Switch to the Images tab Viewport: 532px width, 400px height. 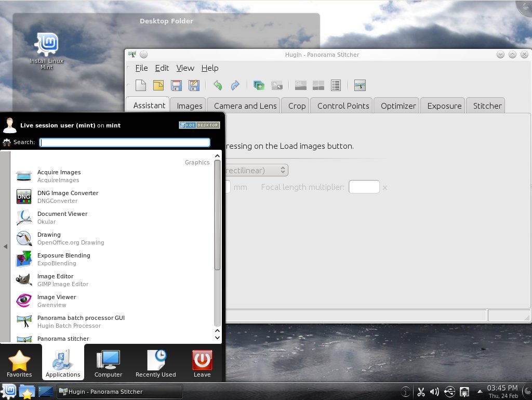pos(189,106)
